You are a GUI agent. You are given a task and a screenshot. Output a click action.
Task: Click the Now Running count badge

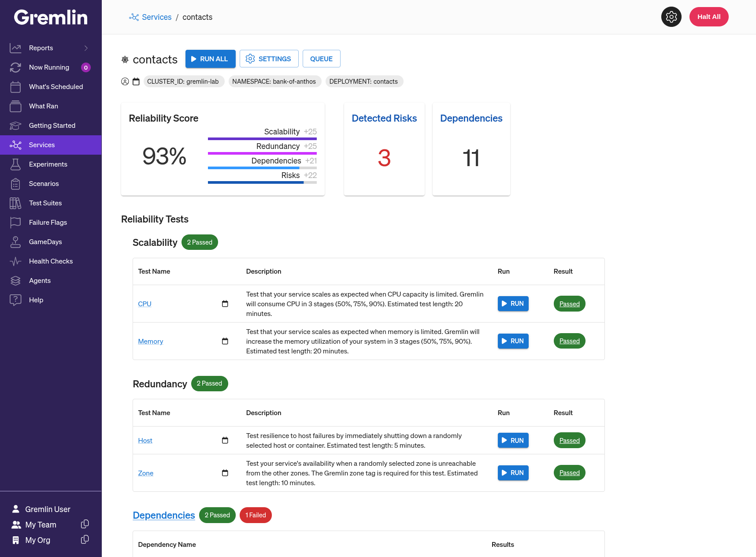(86, 67)
